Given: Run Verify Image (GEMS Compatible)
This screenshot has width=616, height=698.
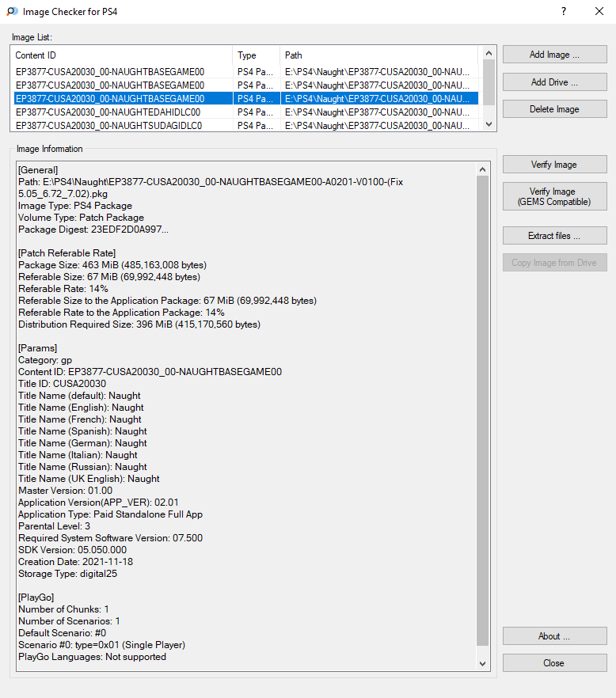Looking at the screenshot, I should tap(554, 196).
